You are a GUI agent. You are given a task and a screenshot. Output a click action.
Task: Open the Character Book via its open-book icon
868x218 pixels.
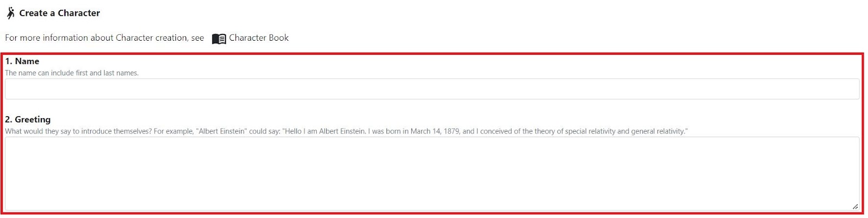tap(219, 39)
